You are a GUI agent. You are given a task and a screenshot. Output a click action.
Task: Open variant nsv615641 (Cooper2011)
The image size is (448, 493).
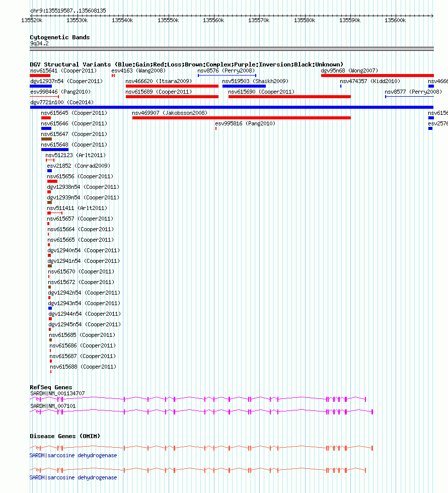(x=63, y=71)
